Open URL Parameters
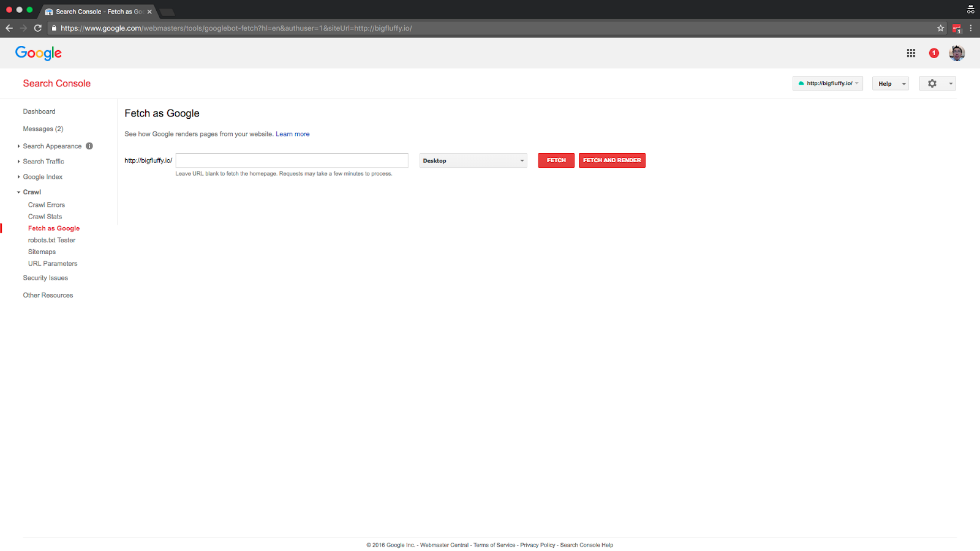980x551 pixels. (x=53, y=264)
